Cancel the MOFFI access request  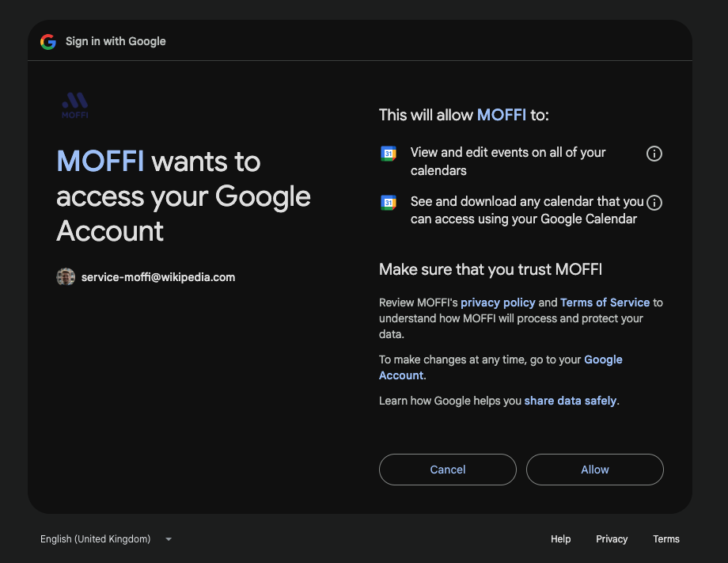pos(448,470)
